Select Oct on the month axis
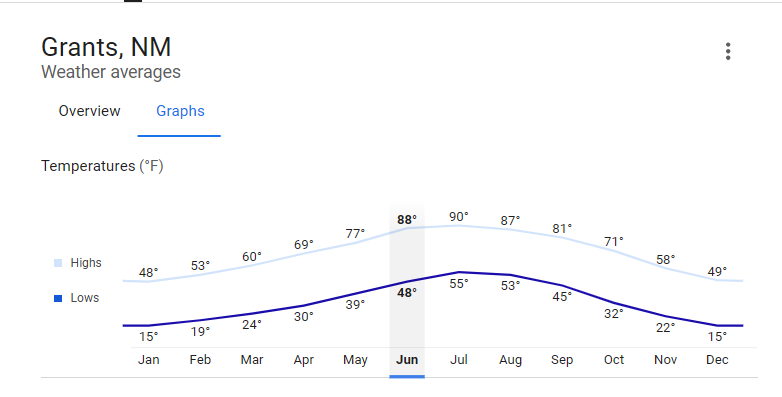 (x=614, y=360)
